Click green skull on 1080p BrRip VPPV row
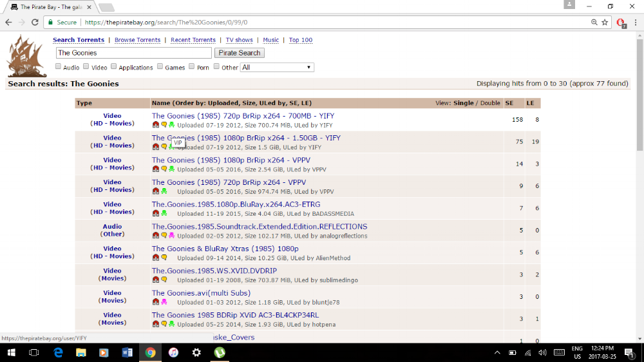 tap(172, 169)
